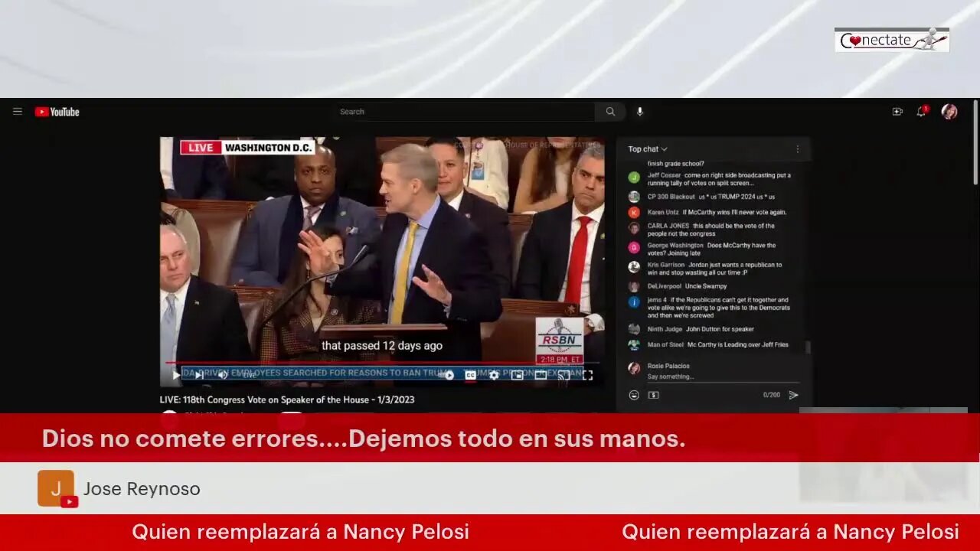Click jems 4's blue avatar
Image resolution: width=980 pixels, height=551 pixels.
(x=634, y=302)
